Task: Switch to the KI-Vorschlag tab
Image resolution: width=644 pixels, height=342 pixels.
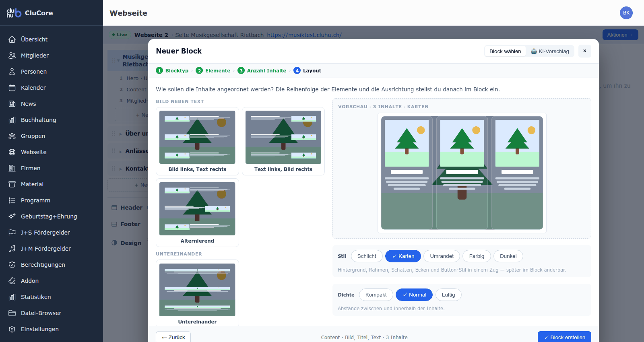Action: (550, 52)
